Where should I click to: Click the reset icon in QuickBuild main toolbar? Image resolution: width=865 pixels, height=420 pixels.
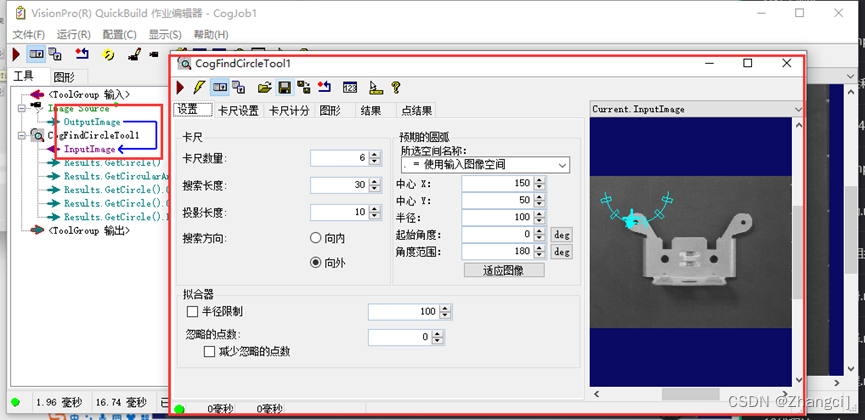coord(82,54)
